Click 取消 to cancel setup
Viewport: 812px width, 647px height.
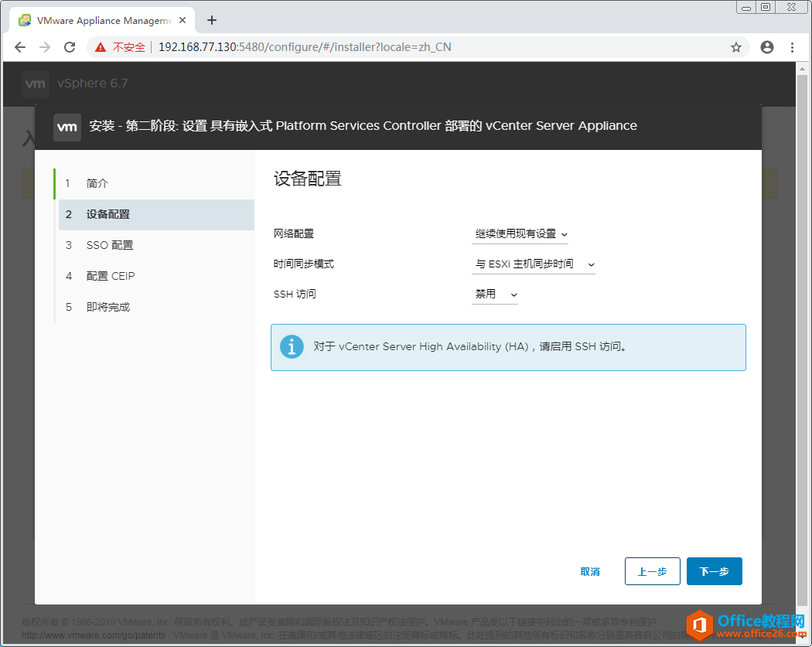[x=590, y=571]
